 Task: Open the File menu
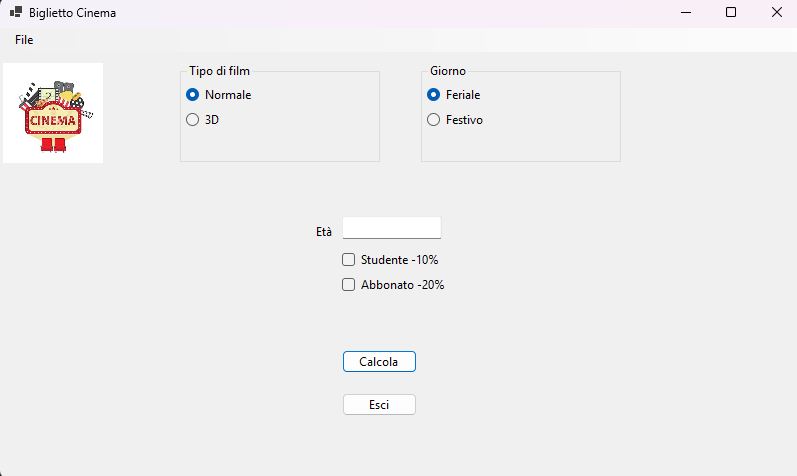coord(24,40)
